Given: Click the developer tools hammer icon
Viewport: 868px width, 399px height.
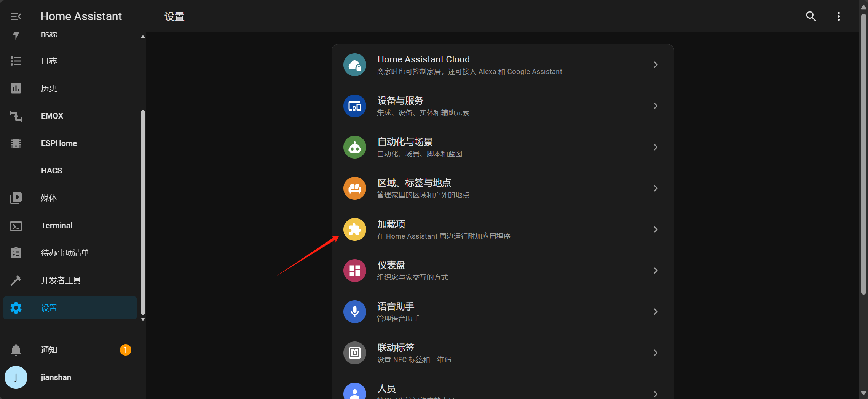Looking at the screenshot, I should (x=16, y=280).
